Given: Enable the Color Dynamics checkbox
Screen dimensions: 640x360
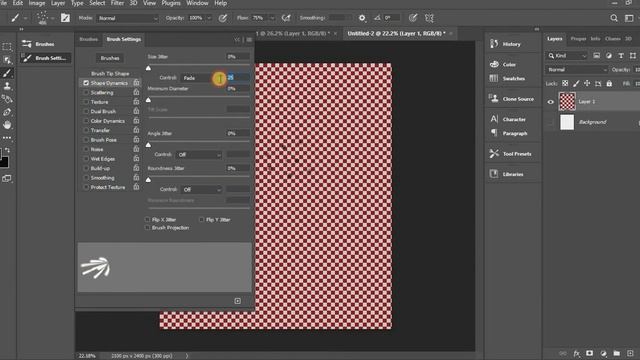Looking at the screenshot, I should tap(86, 121).
